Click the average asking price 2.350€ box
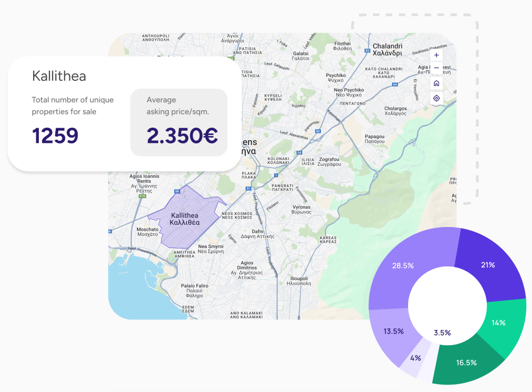Screen dimensions: 532x392 coord(179,122)
